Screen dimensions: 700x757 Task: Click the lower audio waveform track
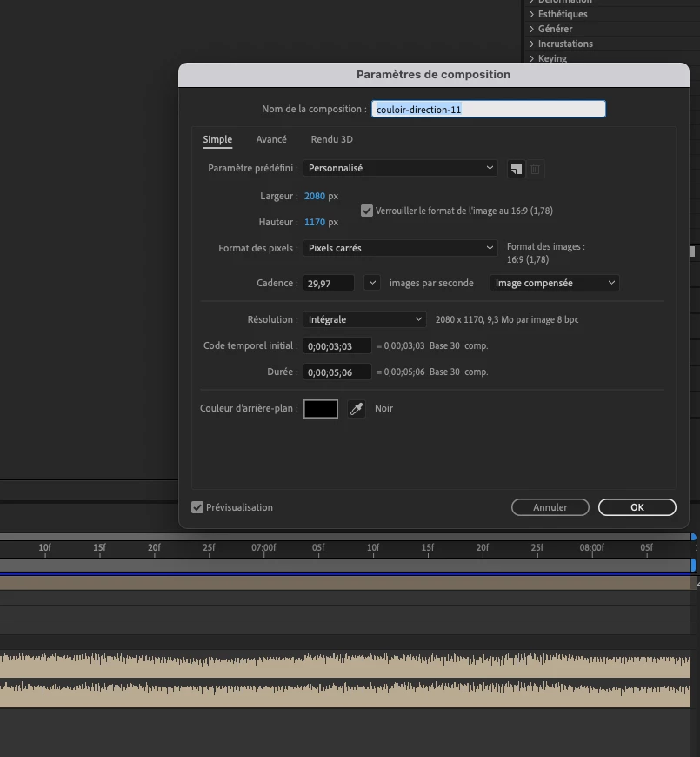pos(345,694)
